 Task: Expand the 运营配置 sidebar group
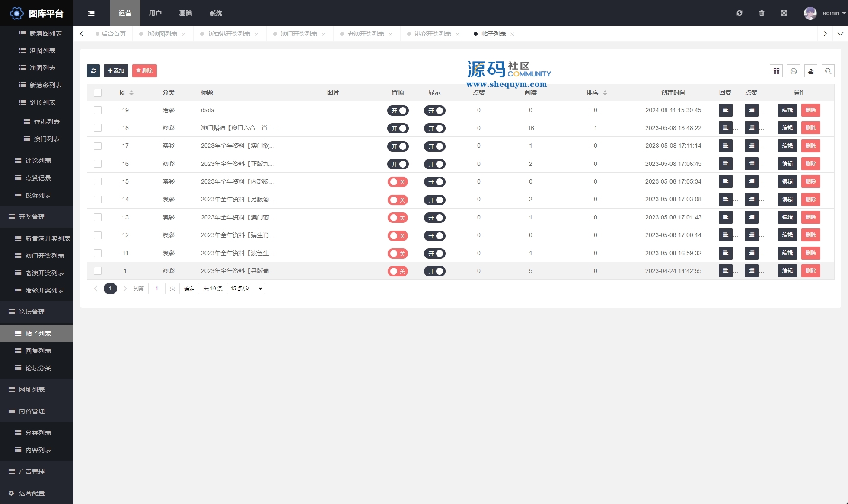point(37,493)
